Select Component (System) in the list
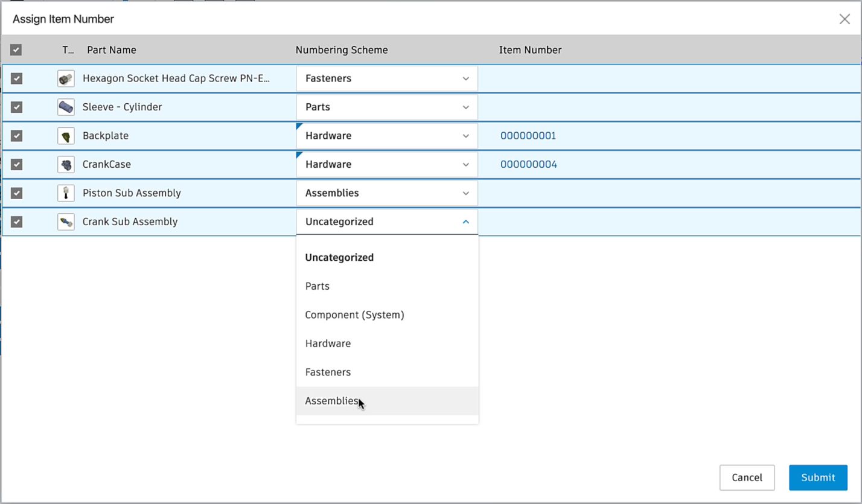Image resolution: width=862 pixels, height=504 pixels. 354,315
